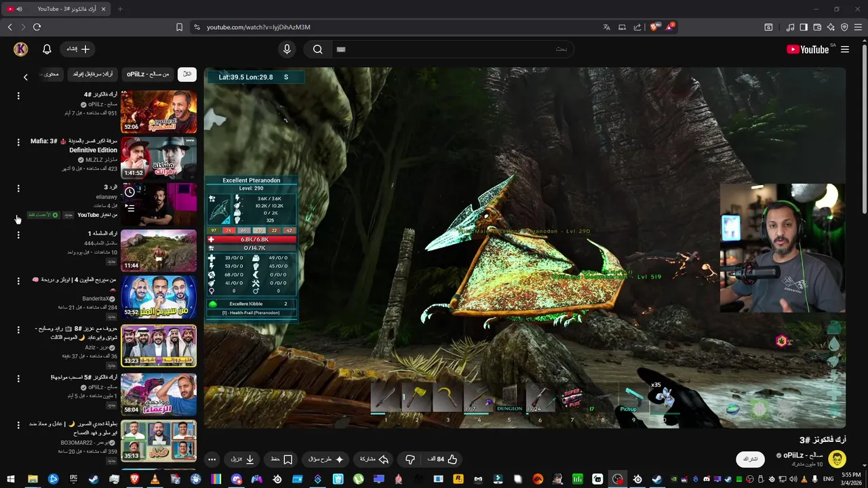Open the browser main menu
868x488 pixels.
coord(858,27)
